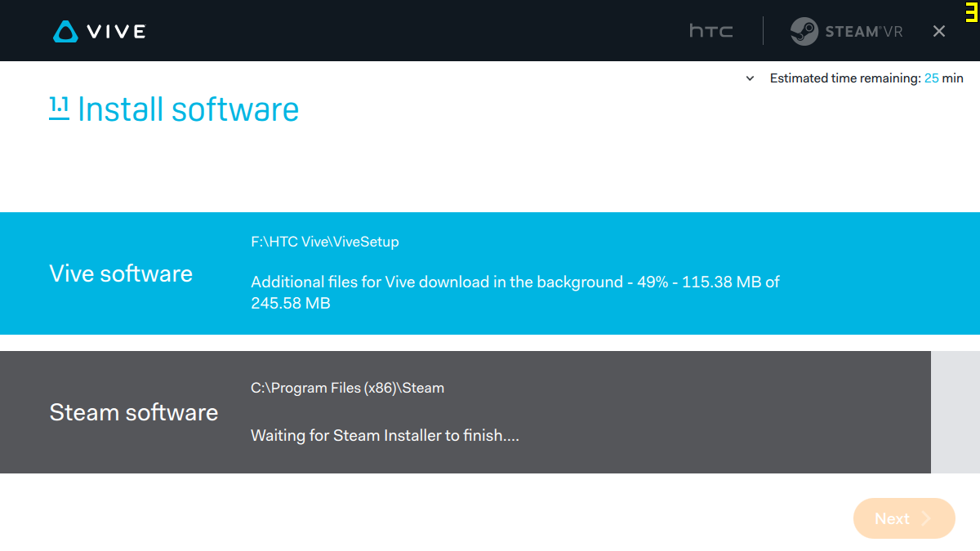Close the Vive setup window

click(939, 31)
